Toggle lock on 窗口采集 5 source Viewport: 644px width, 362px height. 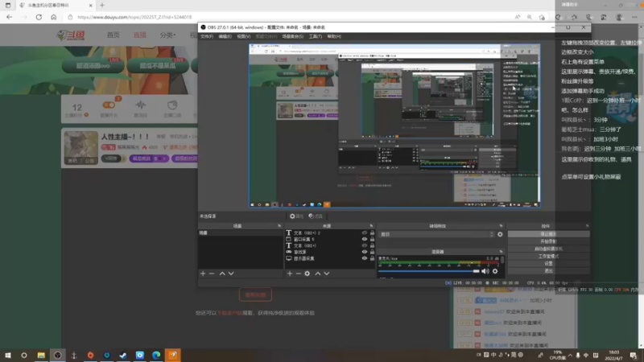click(372, 239)
